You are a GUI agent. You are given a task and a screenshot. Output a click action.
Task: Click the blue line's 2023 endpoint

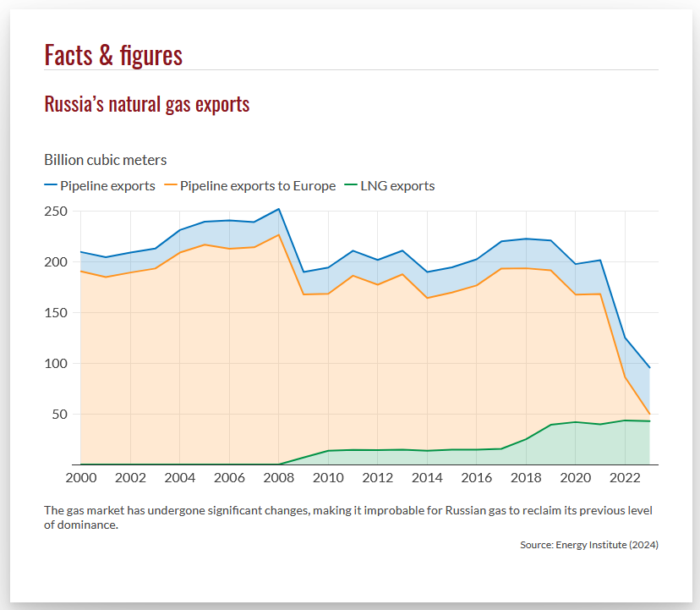(649, 368)
